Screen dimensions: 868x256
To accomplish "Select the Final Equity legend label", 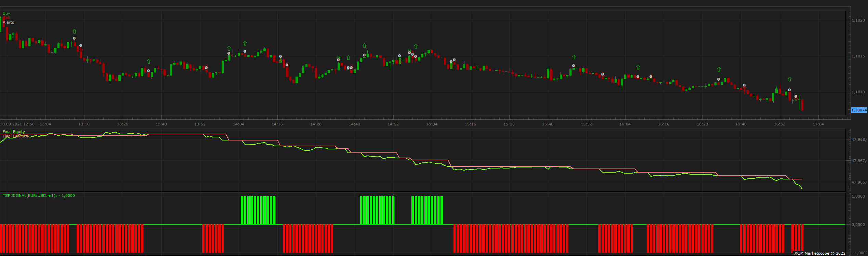I will [14, 132].
